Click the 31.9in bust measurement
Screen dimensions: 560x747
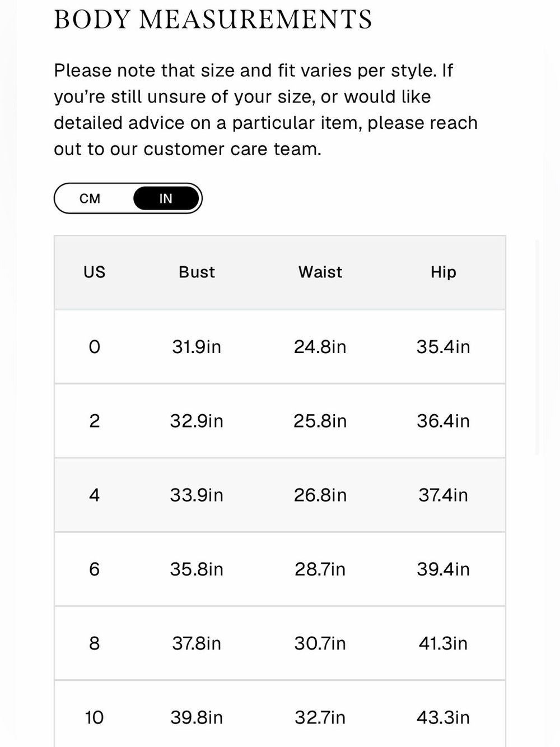pos(197,347)
